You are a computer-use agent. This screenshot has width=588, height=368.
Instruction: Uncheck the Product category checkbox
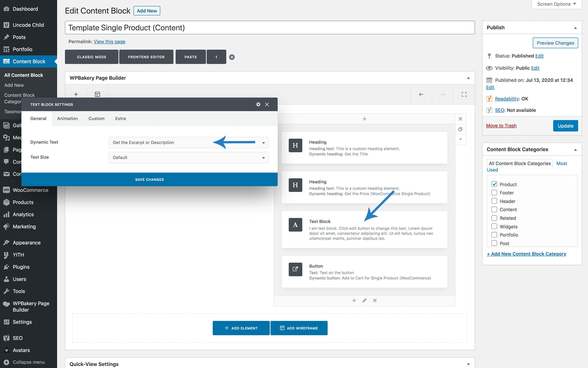point(494,184)
